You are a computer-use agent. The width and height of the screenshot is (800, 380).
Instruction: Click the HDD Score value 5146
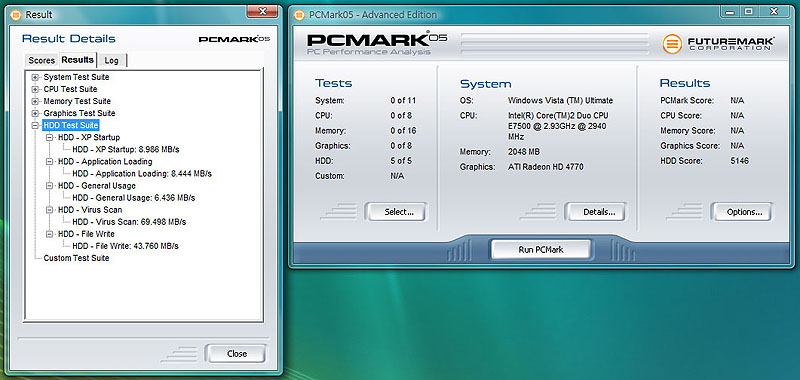[739, 161]
